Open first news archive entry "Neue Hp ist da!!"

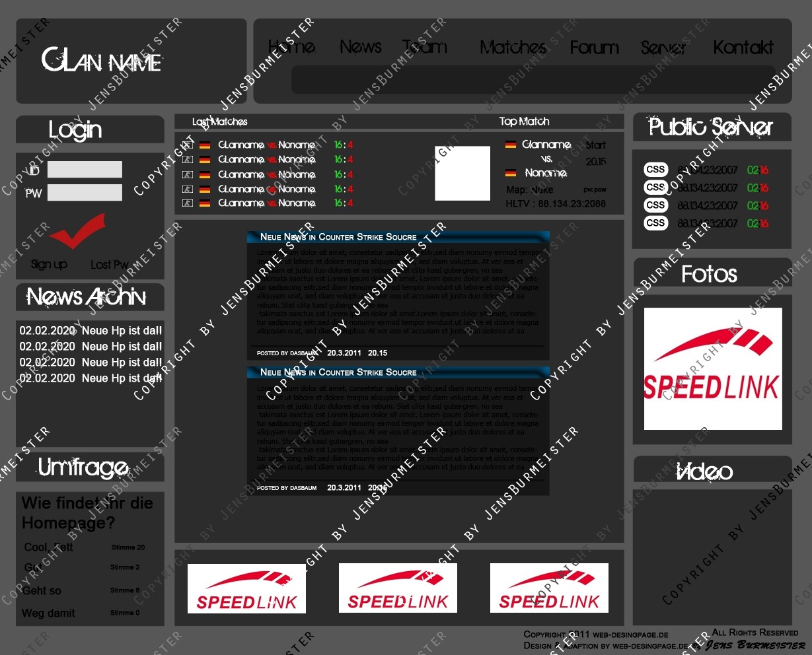point(90,331)
